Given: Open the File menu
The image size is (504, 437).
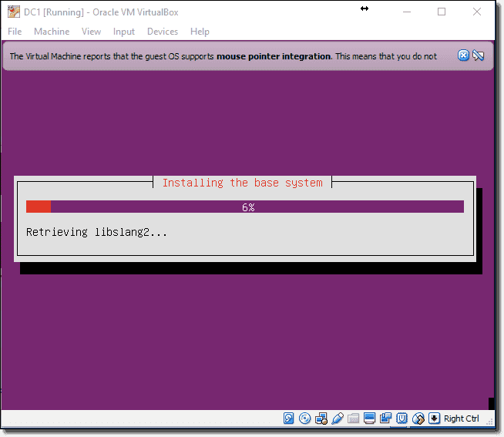Looking at the screenshot, I should (15, 32).
